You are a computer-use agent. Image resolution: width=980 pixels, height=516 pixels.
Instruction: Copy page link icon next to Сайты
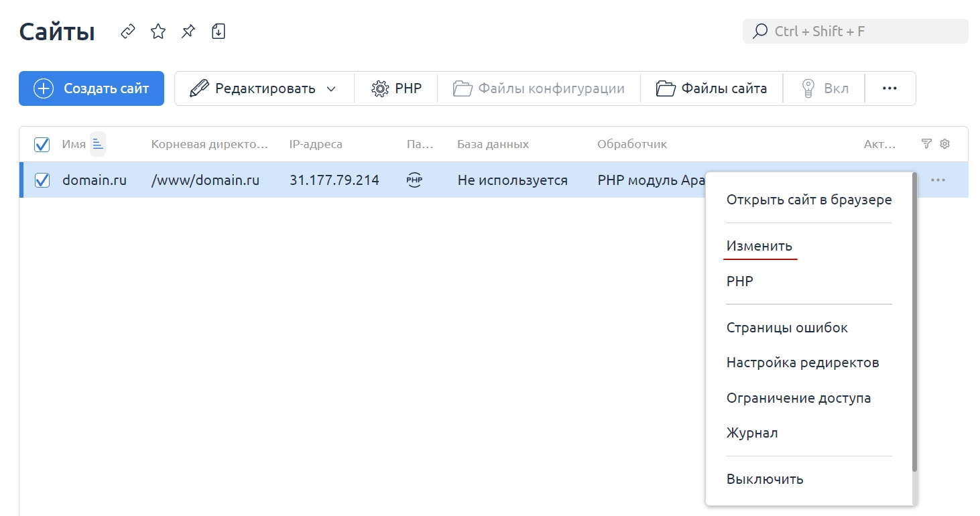tap(128, 31)
